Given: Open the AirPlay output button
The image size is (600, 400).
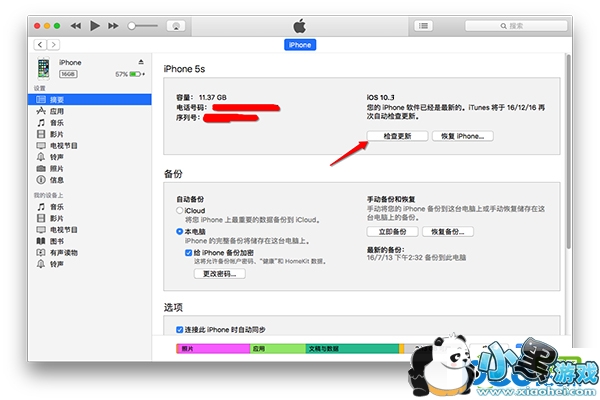Looking at the screenshot, I should pos(176,26).
